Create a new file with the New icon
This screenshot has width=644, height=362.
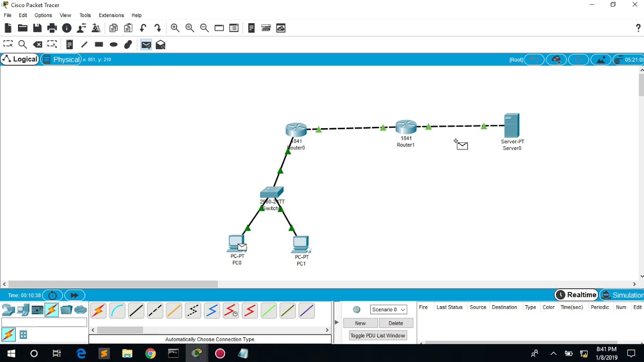[8, 28]
